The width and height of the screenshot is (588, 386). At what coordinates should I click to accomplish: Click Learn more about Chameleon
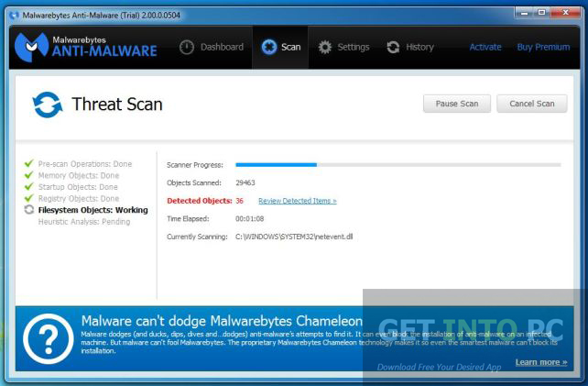tap(541, 362)
